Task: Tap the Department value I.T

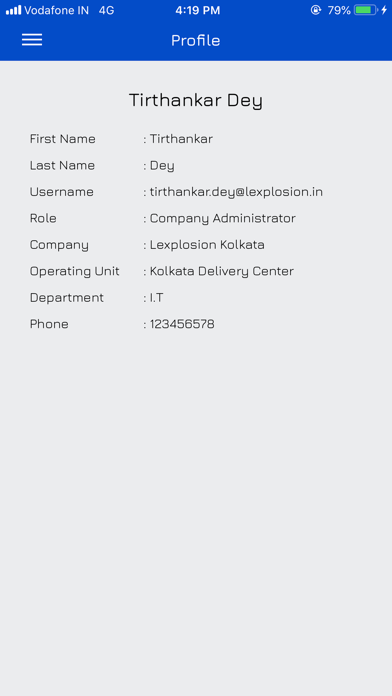Action: point(156,298)
